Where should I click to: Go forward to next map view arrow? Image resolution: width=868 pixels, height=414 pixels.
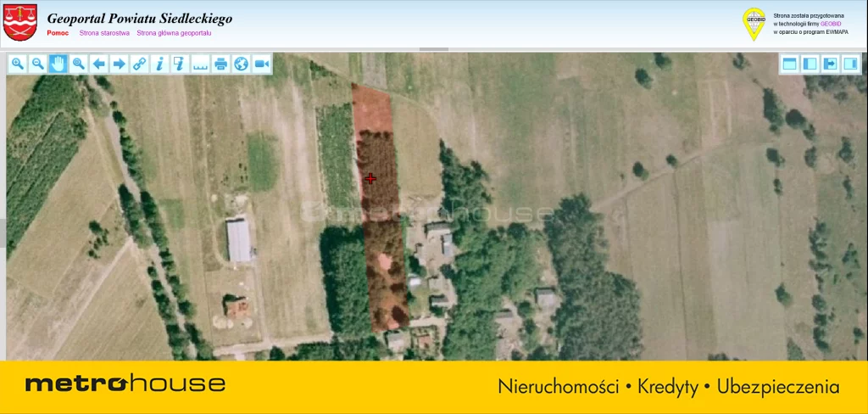pyautogui.click(x=119, y=64)
